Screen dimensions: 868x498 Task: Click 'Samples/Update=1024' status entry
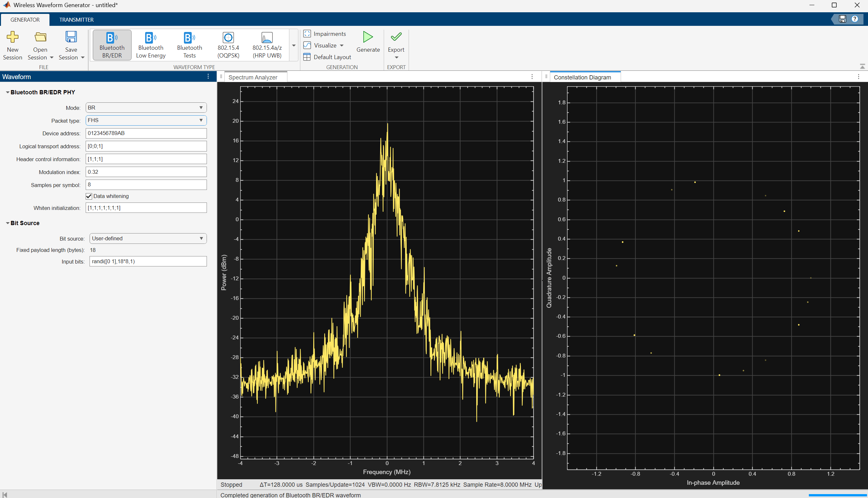tap(335, 485)
